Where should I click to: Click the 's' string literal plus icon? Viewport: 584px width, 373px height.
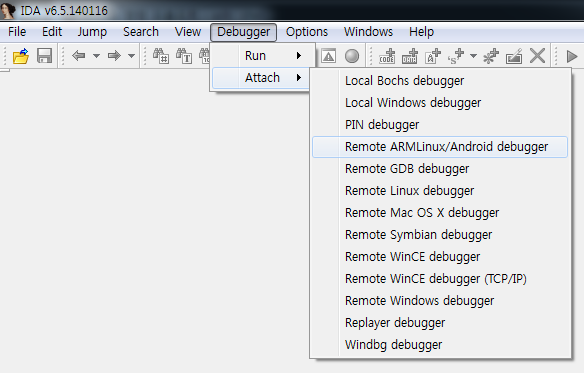pos(456,56)
